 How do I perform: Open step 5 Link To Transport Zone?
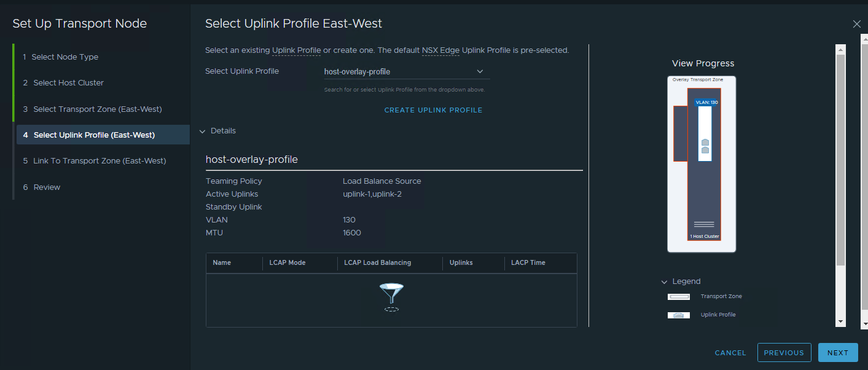tap(100, 161)
